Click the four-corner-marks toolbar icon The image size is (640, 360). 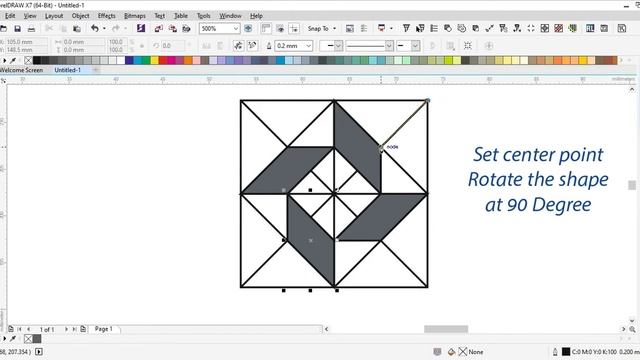point(531,28)
